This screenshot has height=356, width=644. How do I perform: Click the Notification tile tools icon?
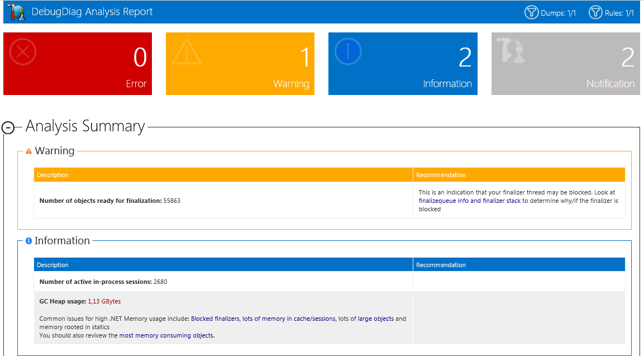tap(511, 50)
